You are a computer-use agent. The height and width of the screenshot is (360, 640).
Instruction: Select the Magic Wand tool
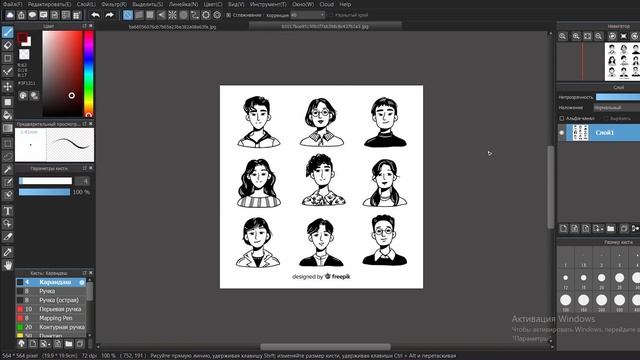[x=8, y=169]
